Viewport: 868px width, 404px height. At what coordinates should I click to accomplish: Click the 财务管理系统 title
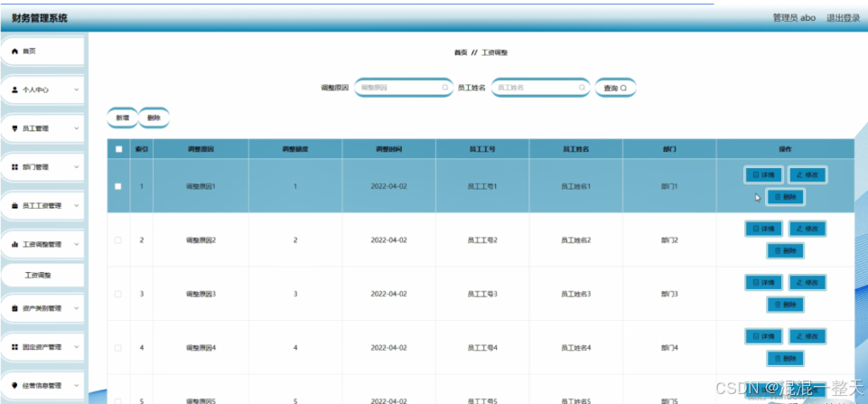click(x=40, y=18)
